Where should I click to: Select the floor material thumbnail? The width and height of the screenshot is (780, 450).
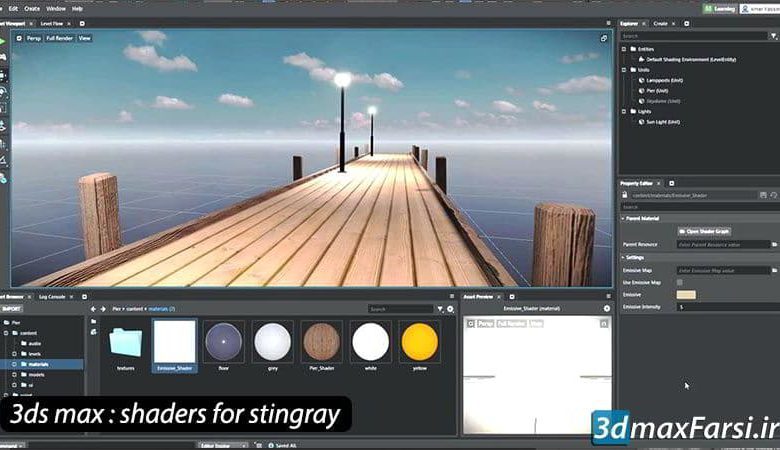tap(223, 342)
